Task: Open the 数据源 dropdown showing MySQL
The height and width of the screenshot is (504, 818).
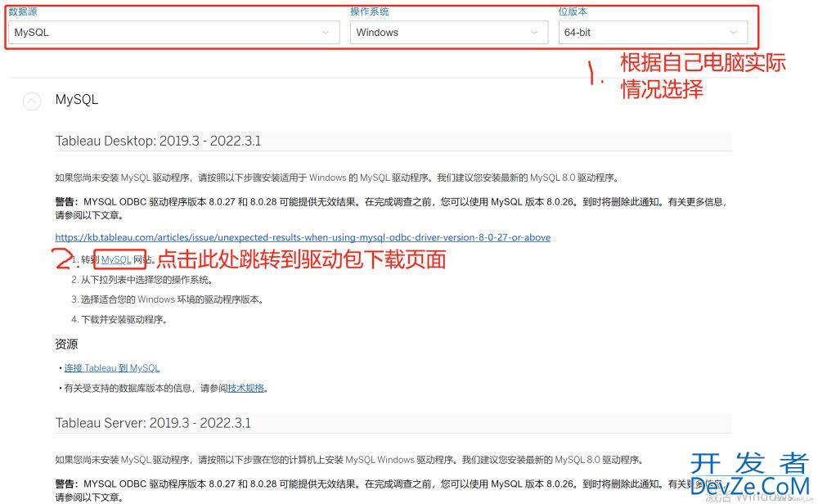Action: coord(173,33)
